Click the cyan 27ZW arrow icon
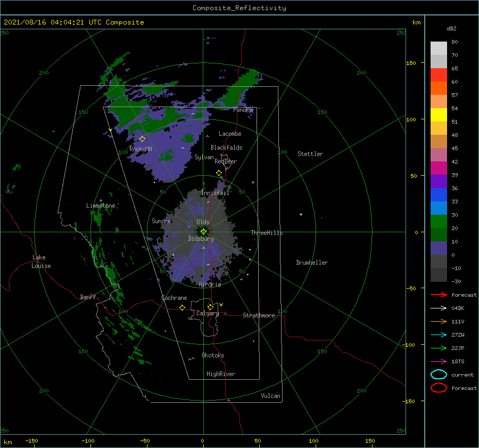The height and width of the screenshot is (448, 479). pos(439,335)
